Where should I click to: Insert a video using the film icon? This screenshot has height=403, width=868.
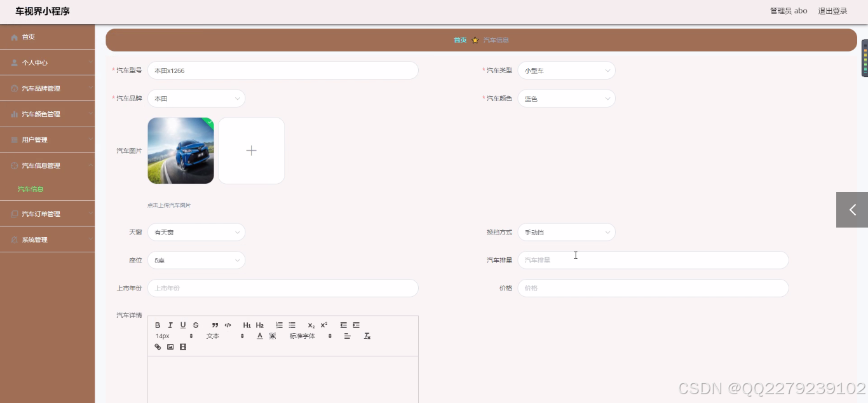click(182, 346)
